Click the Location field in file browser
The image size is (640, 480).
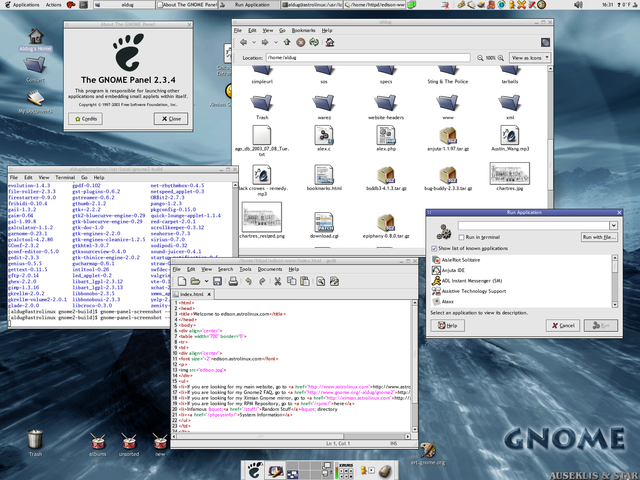click(368, 58)
